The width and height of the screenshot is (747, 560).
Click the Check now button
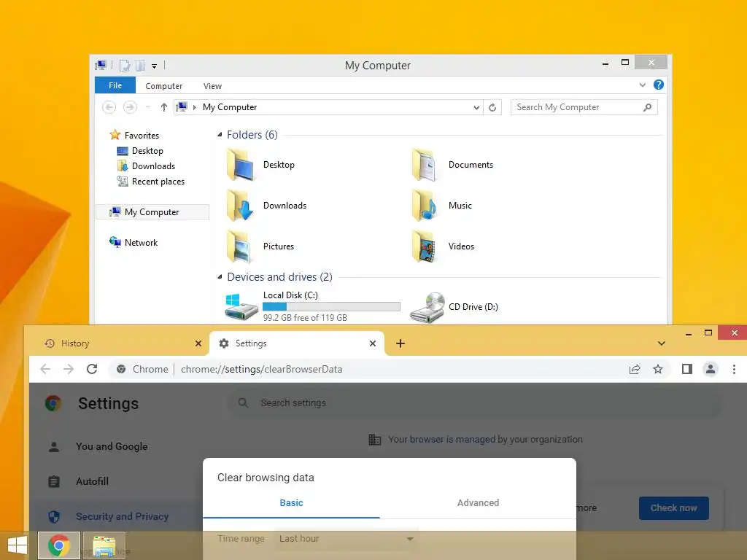pos(673,508)
